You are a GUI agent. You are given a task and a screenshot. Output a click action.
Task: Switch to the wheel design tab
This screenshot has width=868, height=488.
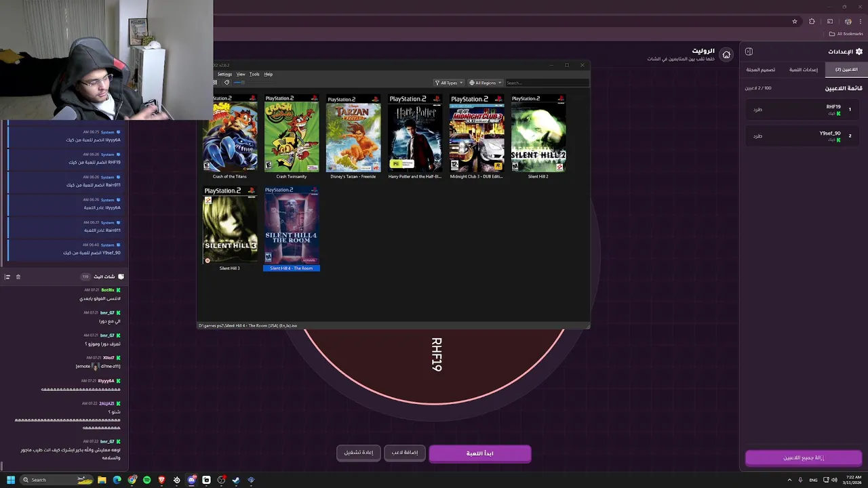[x=761, y=70]
